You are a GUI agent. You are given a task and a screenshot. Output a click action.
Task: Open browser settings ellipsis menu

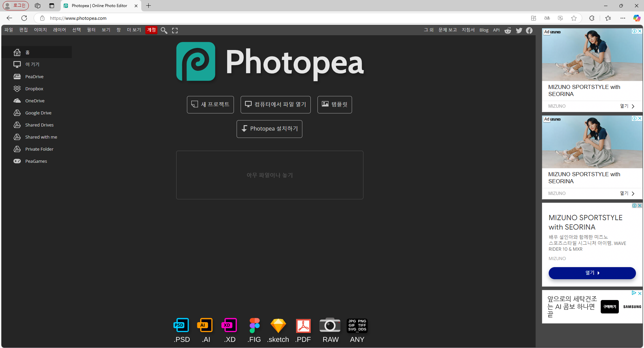click(x=623, y=18)
